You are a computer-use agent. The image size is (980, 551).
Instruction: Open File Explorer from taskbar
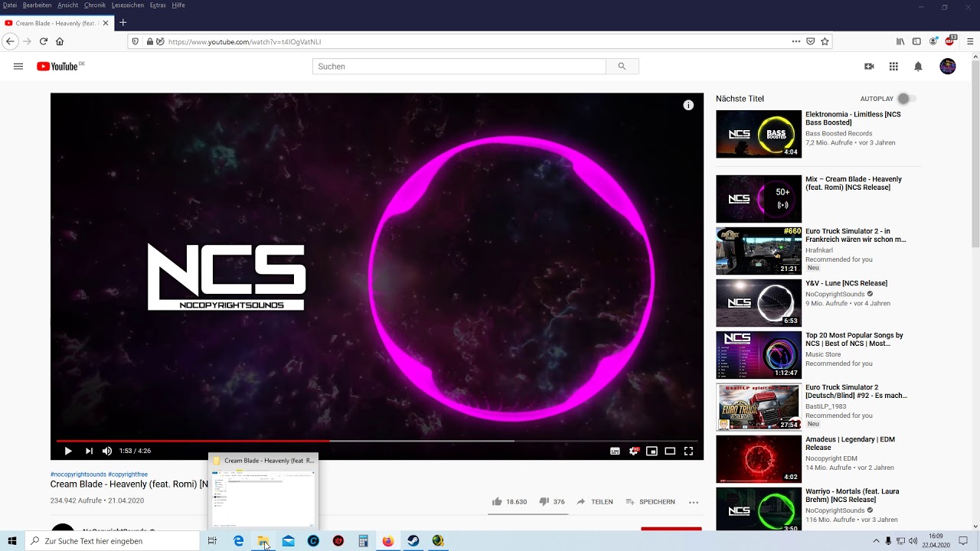pos(263,541)
